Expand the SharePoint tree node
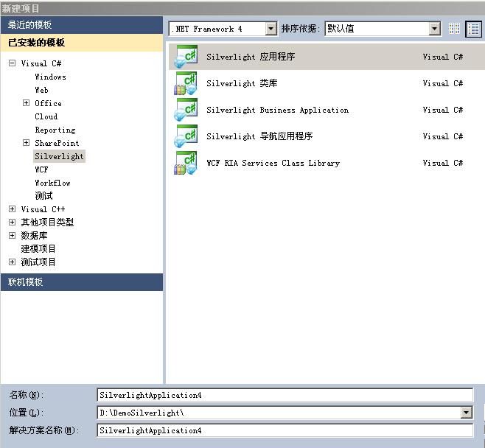This screenshot has width=485, height=448. [x=27, y=143]
